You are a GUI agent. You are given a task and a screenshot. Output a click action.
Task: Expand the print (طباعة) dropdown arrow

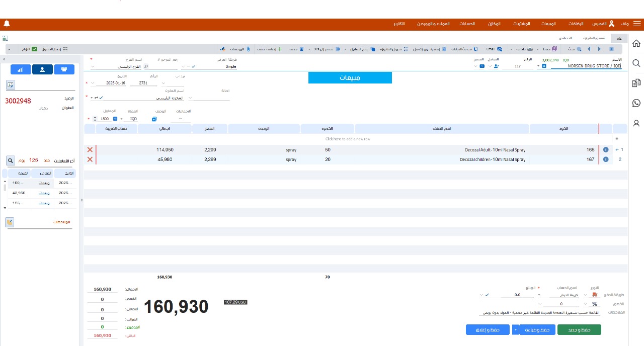511,49
